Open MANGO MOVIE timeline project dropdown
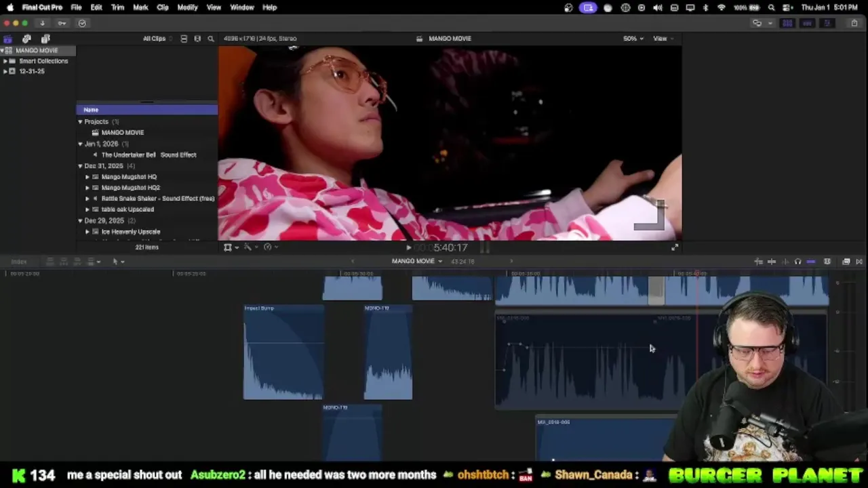 416,262
